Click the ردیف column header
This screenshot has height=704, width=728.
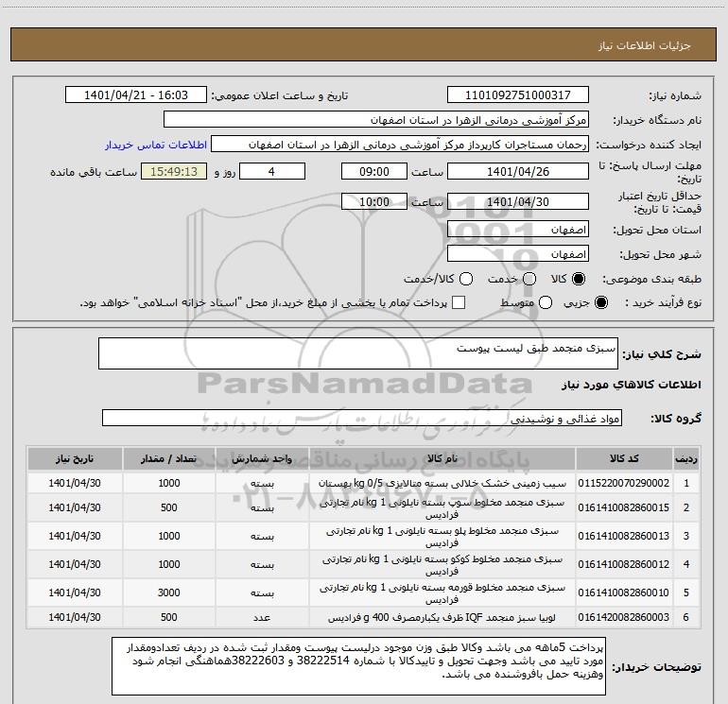[686, 458]
